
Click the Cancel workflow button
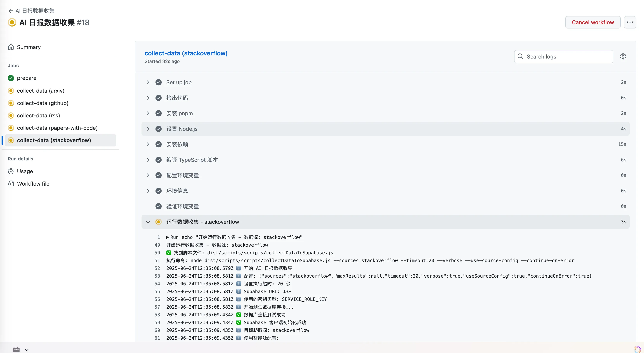click(593, 22)
